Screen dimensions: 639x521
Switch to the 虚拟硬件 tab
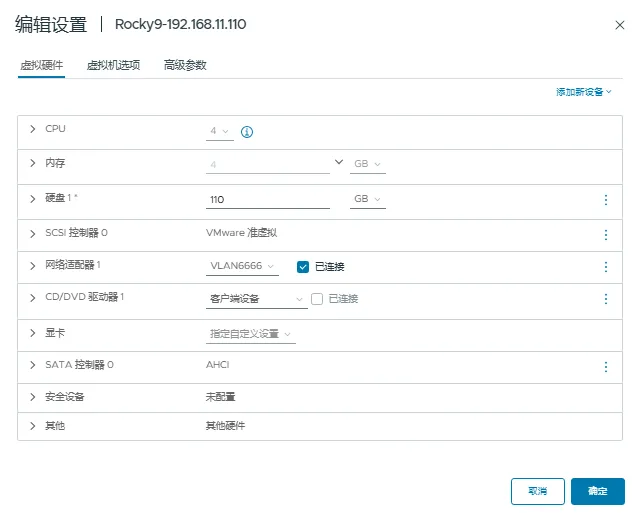coord(42,65)
